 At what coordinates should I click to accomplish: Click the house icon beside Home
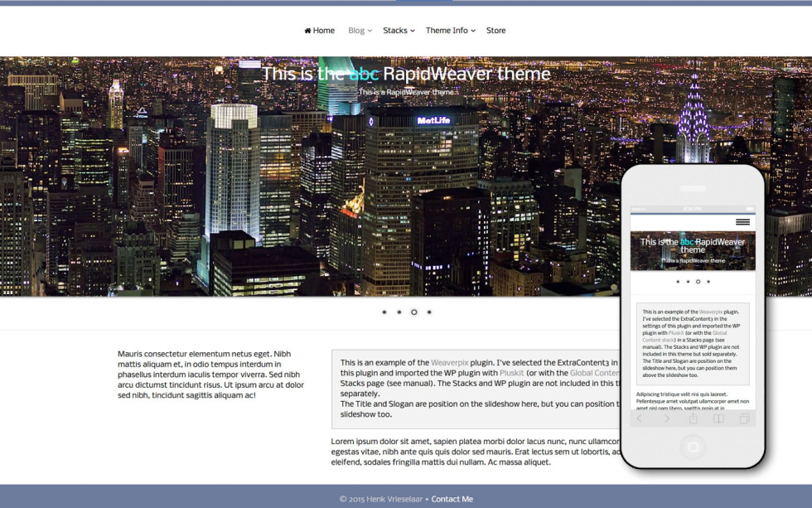pyautogui.click(x=307, y=31)
